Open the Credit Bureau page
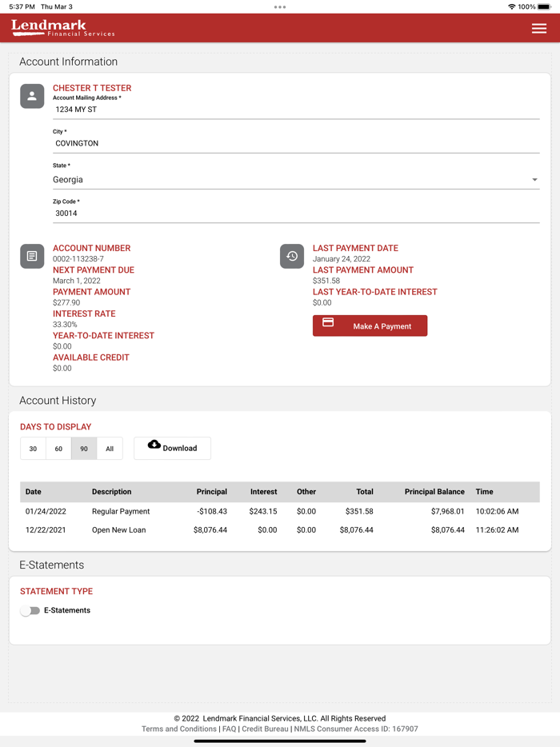Screen dimensions: 560x747 click(x=264, y=729)
